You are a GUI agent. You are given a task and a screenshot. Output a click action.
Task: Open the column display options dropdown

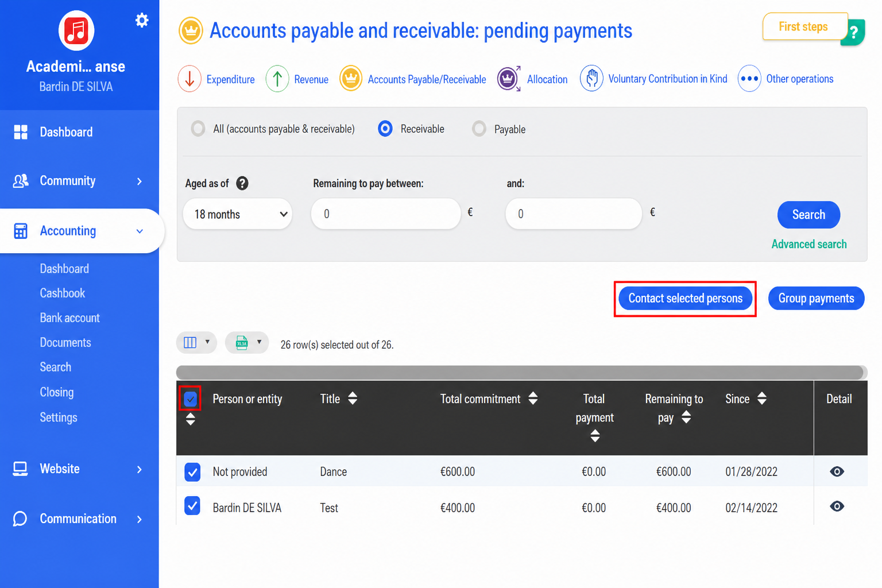click(x=196, y=342)
